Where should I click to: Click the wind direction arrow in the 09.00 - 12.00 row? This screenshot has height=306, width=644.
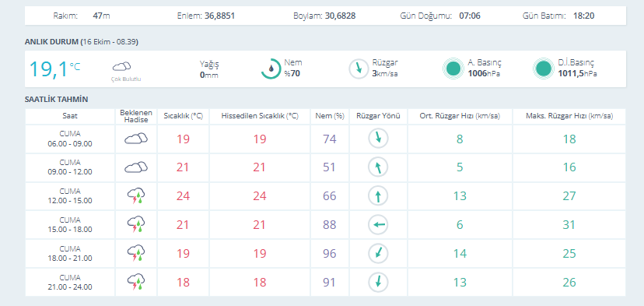tap(378, 167)
